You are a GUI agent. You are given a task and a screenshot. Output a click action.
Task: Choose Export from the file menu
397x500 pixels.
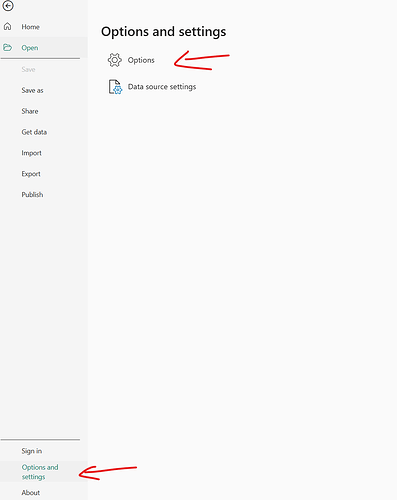pyautogui.click(x=31, y=174)
